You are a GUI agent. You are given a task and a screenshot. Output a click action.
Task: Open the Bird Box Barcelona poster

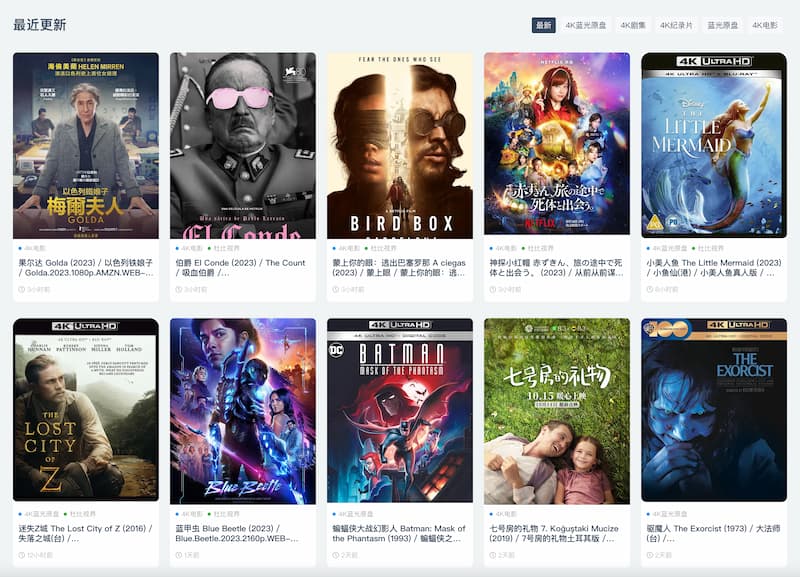[400, 145]
